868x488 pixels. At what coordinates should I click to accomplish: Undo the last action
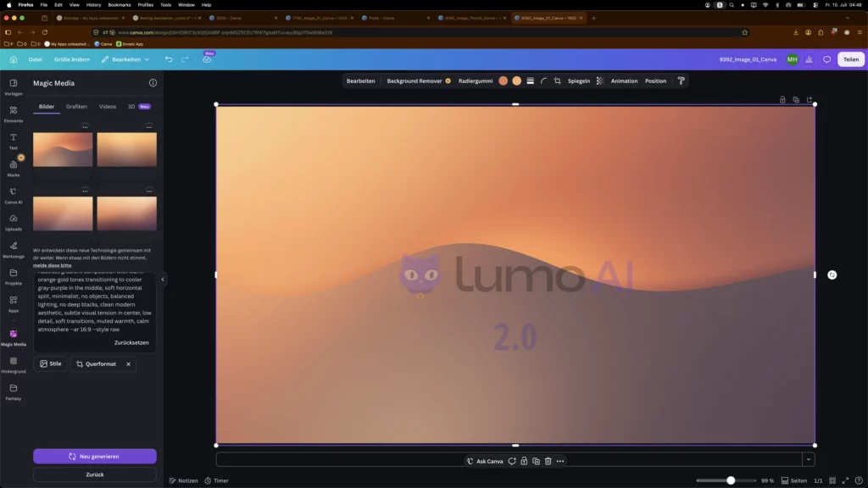pos(169,59)
